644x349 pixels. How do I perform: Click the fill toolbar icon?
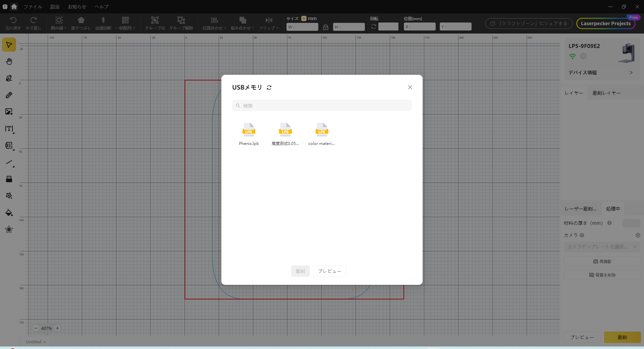coord(81,23)
